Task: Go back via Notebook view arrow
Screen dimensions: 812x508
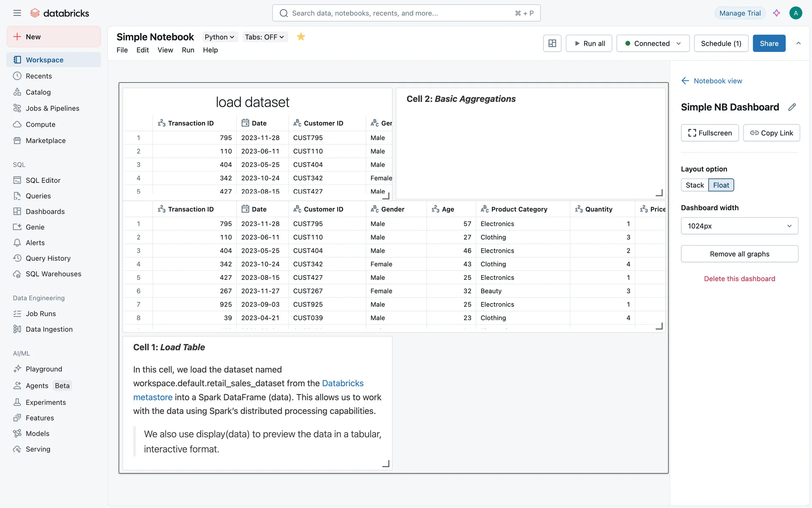Action: pos(685,81)
